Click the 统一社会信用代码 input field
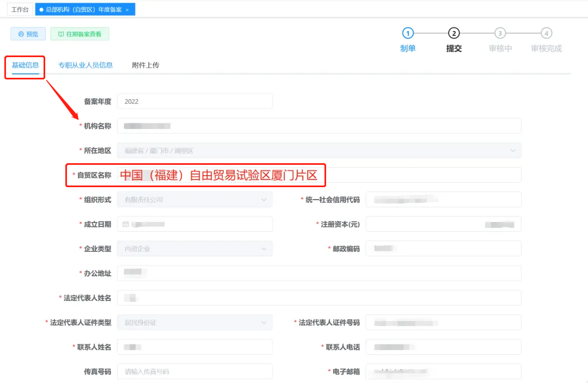Screen dimensions: 588x383 [x=443, y=200]
